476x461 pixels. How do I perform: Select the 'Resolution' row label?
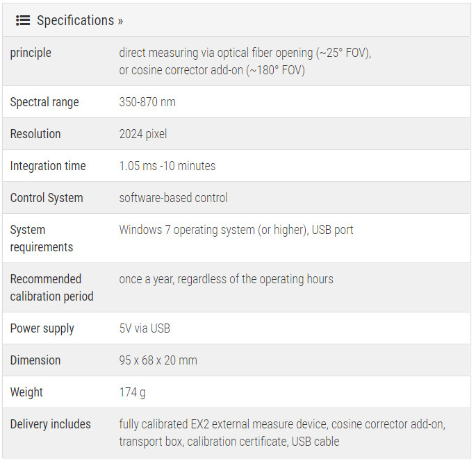click(35, 134)
